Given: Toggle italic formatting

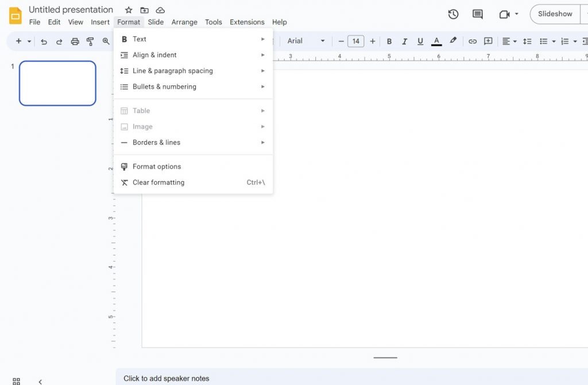Looking at the screenshot, I should point(405,41).
